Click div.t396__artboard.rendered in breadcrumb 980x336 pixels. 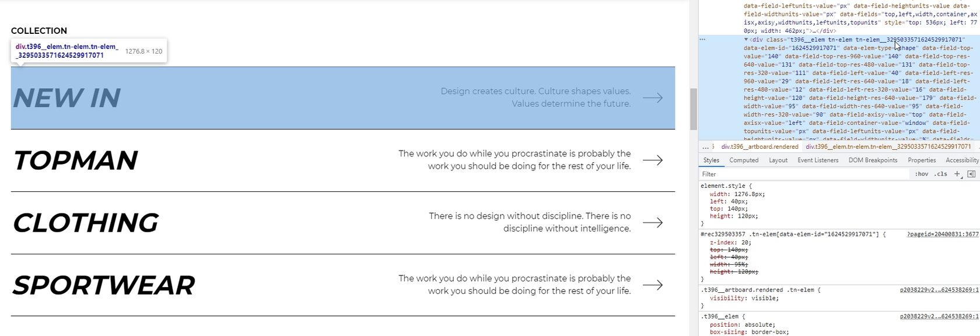pyautogui.click(x=759, y=146)
